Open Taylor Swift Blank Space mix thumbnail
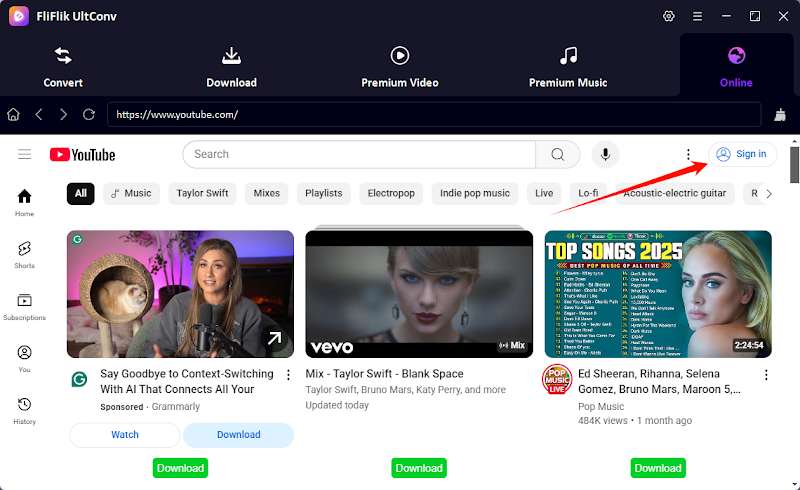800x490 pixels. tap(419, 294)
